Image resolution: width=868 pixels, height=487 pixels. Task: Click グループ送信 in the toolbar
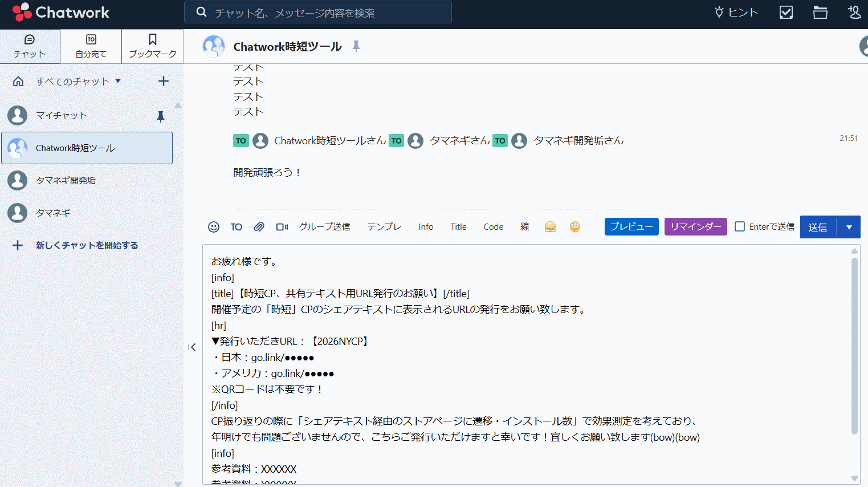[x=324, y=227]
